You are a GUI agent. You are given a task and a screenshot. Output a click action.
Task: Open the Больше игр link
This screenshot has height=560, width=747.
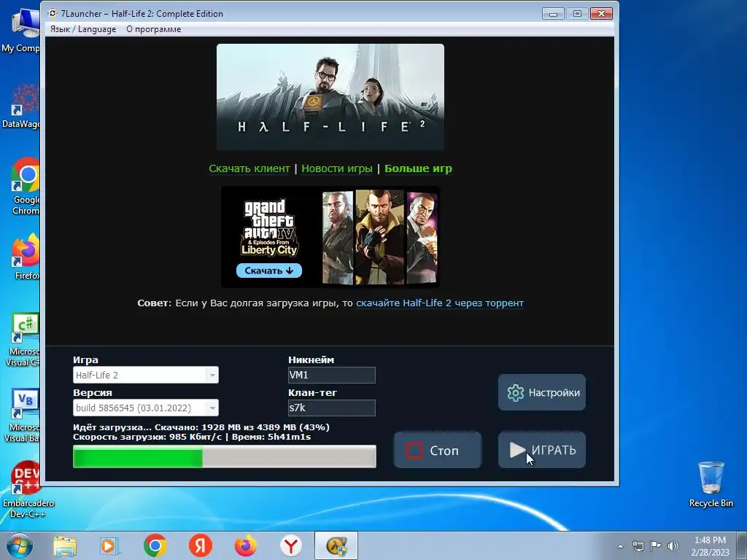[x=418, y=168]
